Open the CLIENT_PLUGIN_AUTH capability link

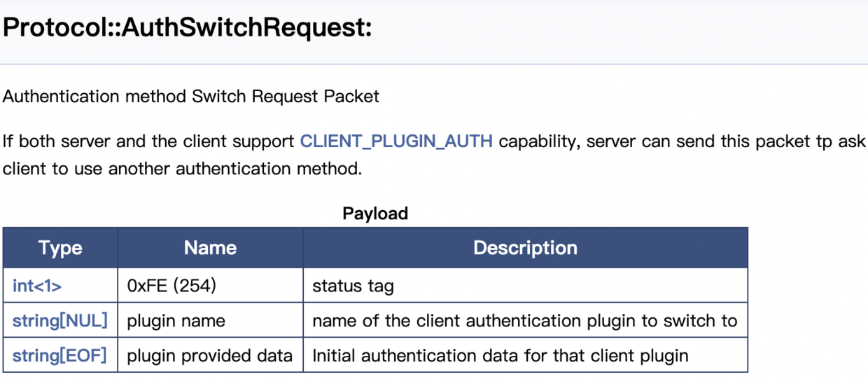click(395, 142)
